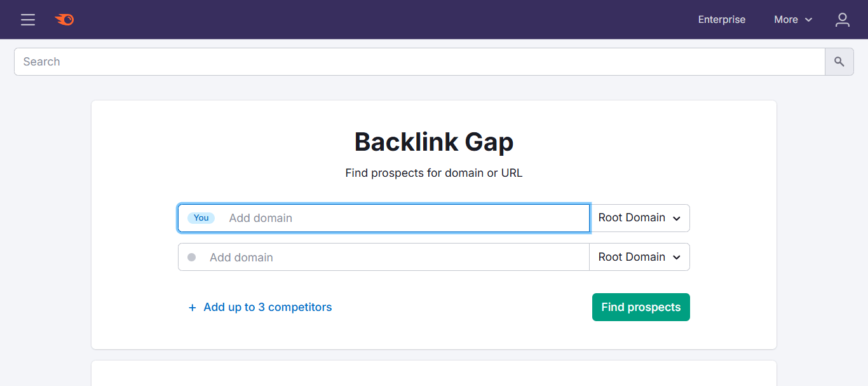Click the chevron in first Root Domain selector
The image size is (868, 386).
pyautogui.click(x=677, y=219)
